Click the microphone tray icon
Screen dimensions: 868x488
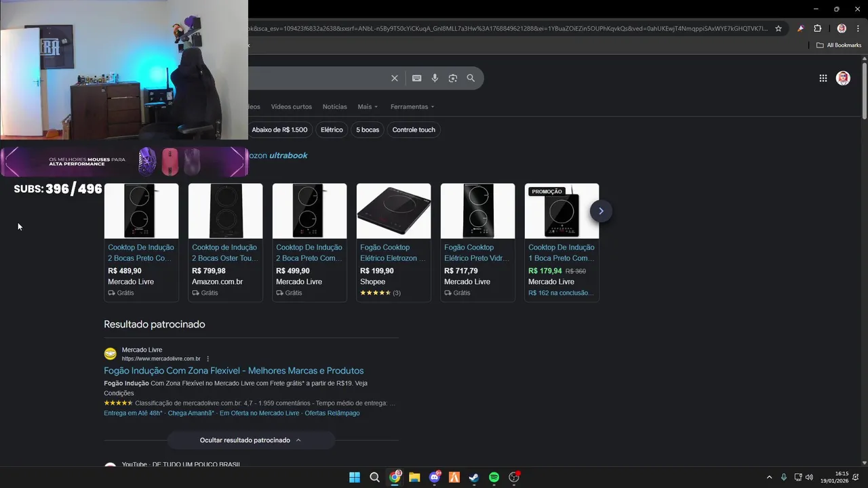(x=784, y=477)
